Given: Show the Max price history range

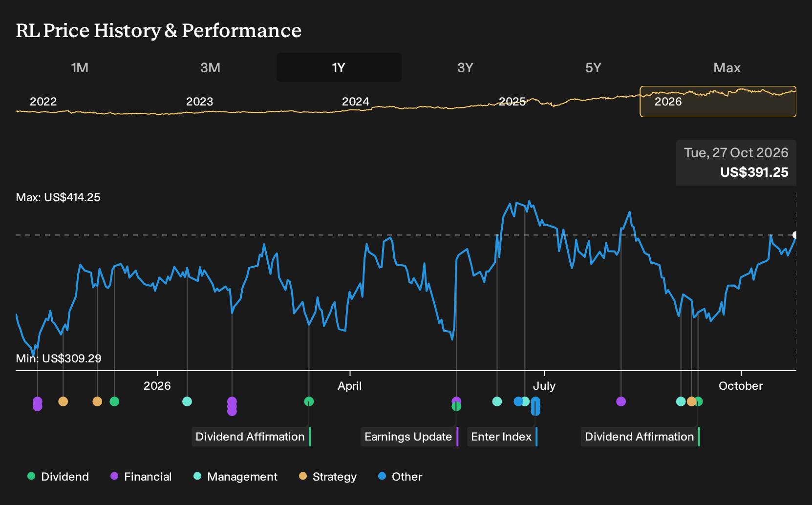Looking at the screenshot, I should click(727, 67).
